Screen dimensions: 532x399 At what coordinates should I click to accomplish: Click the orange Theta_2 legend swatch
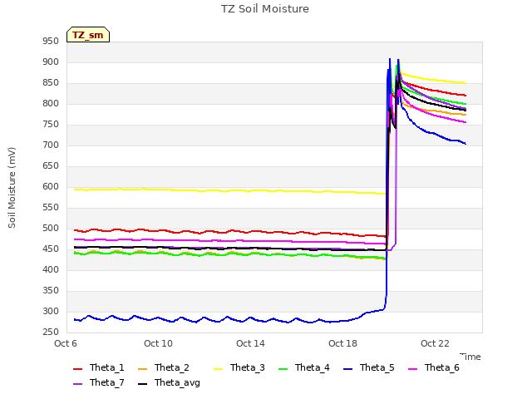click(142, 369)
